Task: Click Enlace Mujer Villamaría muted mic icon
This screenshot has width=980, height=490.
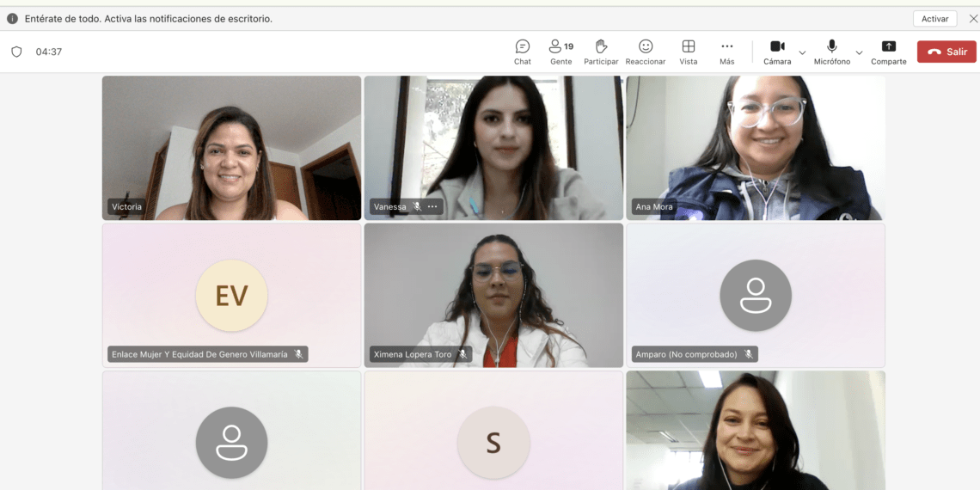Action: (x=299, y=354)
